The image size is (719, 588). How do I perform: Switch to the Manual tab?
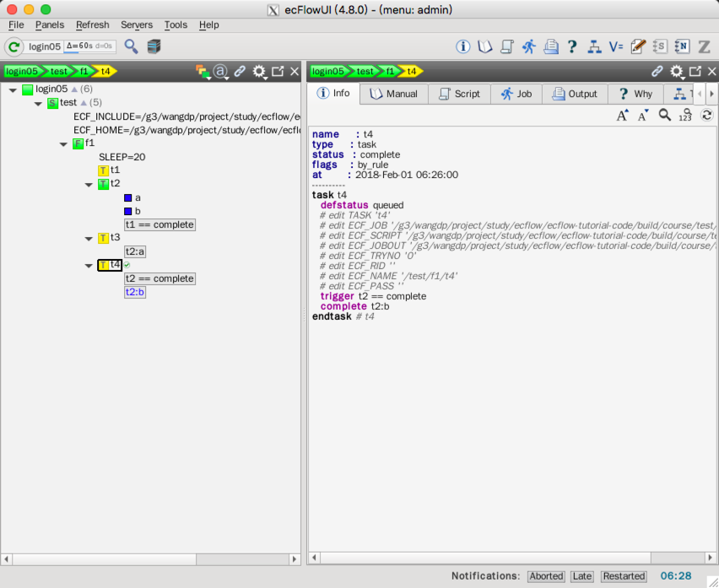click(x=394, y=94)
